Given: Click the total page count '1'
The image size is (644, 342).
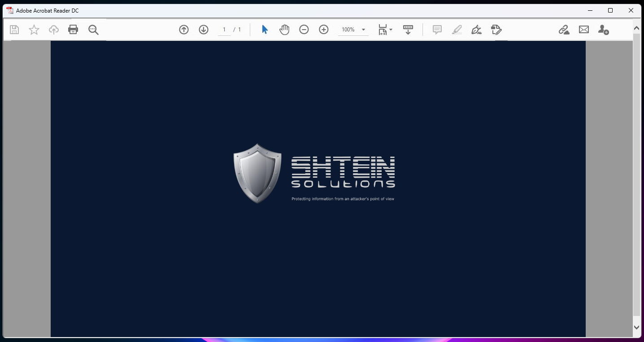Looking at the screenshot, I should [239, 30].
